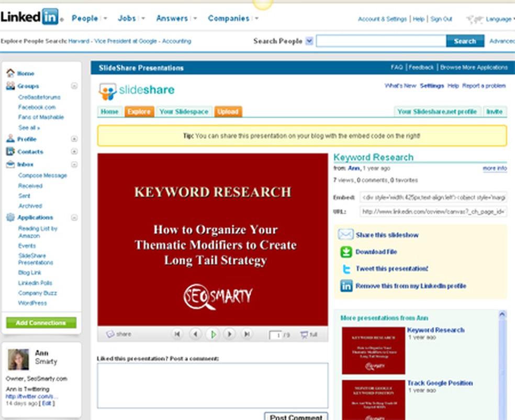Open the WordPress application link
515x420 pixels.
32,303
